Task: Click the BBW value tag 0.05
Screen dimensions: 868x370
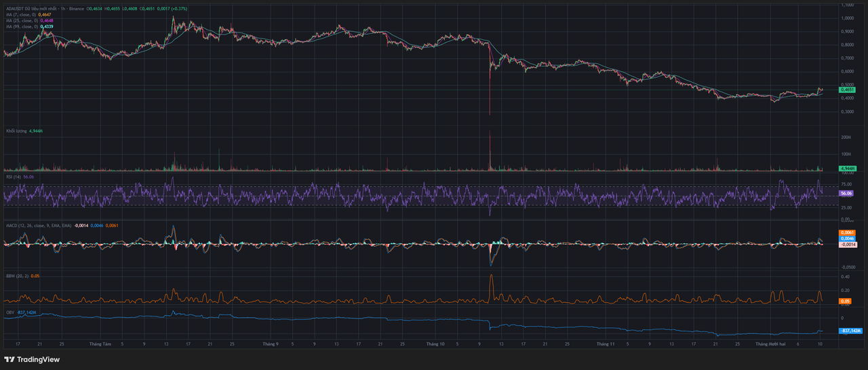Action: point(844,300)
